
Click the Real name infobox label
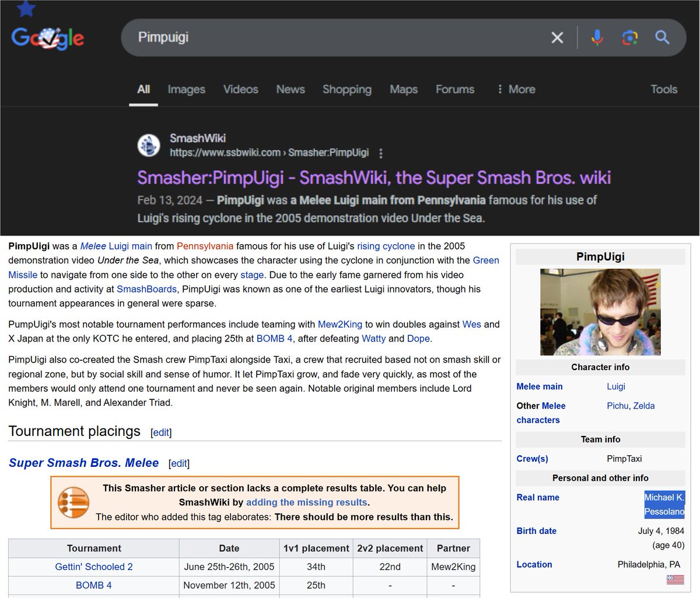tap(538, 497)
